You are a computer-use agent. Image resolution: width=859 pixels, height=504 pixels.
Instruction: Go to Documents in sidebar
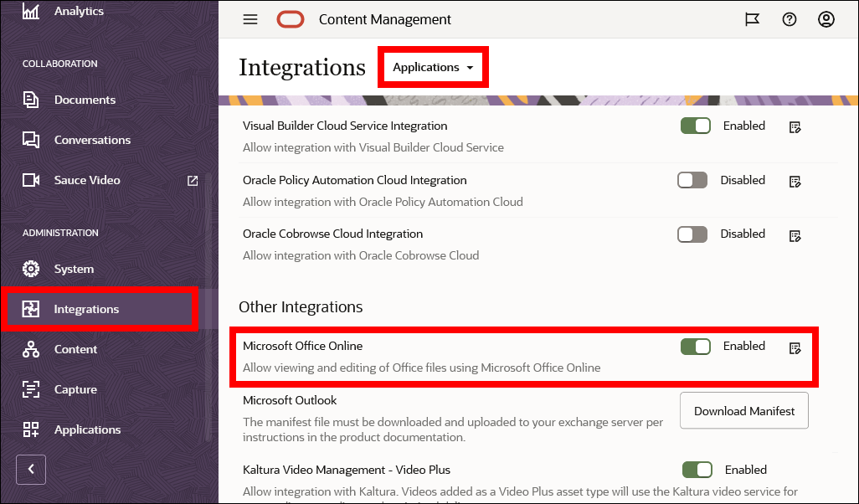point(85,100)
